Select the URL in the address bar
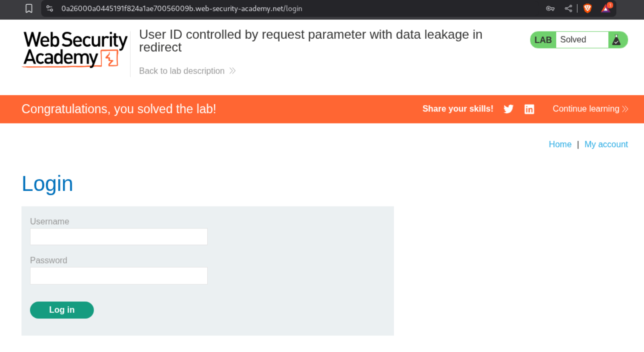Image resolution: width=644 pixels, height=352 pixels. coord(182,9)
